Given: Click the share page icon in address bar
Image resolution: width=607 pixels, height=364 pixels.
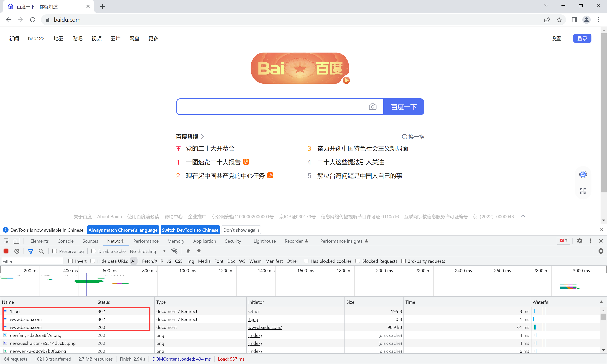Looking at the screenshot, I should point(547,20).
